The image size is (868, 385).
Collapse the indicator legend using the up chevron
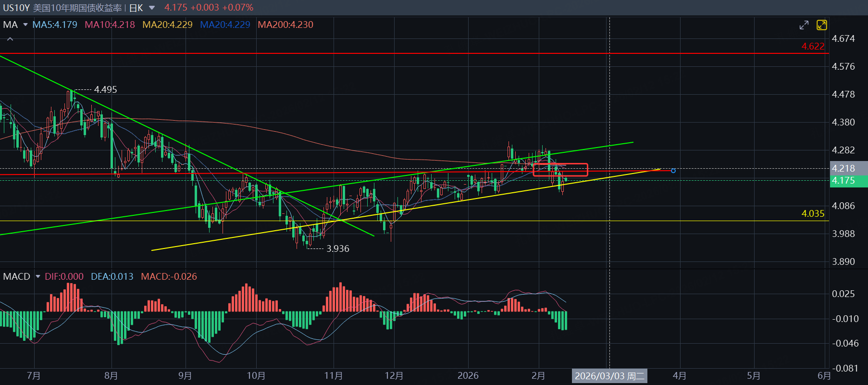point(10,39)
